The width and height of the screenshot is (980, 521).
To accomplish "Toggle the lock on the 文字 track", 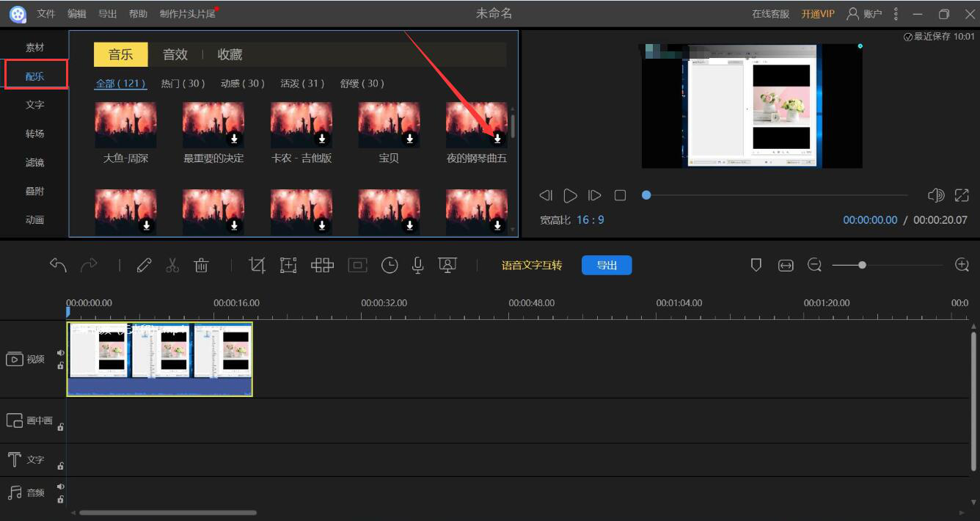I will pyautogui.click(x=61, y=466).
